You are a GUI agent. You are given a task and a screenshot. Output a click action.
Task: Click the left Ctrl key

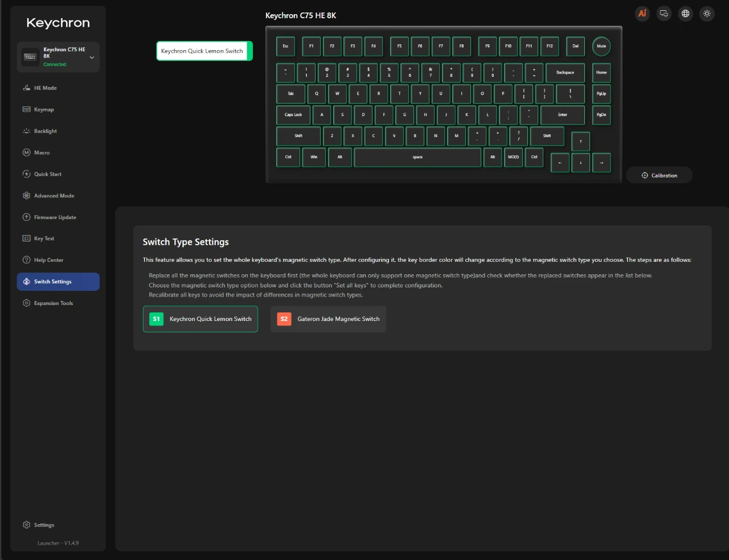[x=288, y=157]
